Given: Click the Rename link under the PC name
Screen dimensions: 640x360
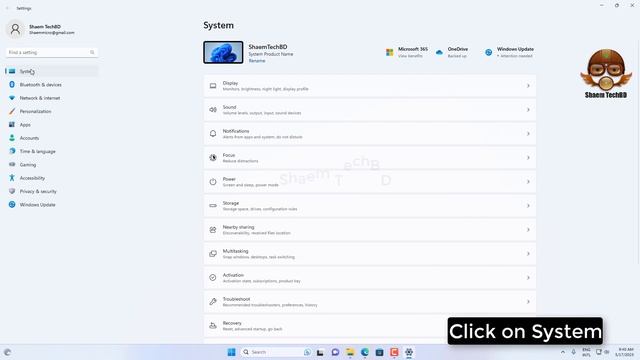Looking at the screenshot, I should [x=257, y=61].
